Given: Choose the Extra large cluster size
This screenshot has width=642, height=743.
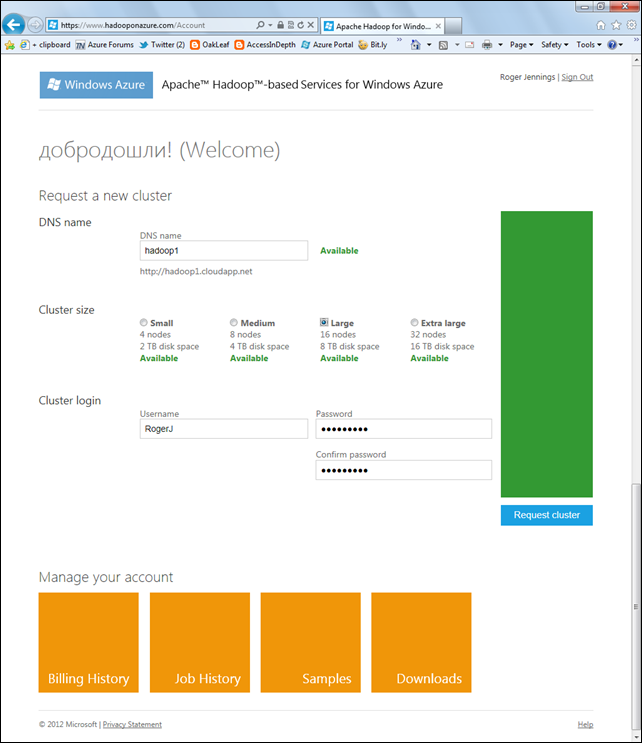Looking at the screenshot, I should (415, 323).
